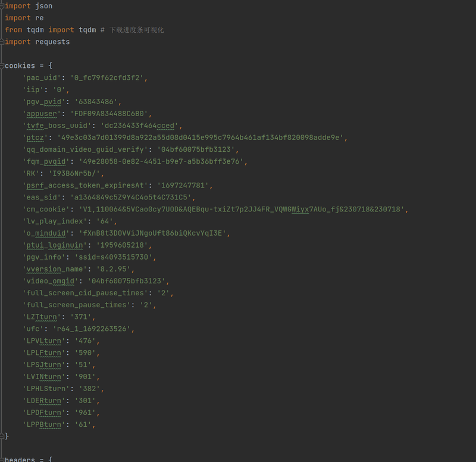This screenshot has height=462, width=476.
Task: Click the value '371'
Action: (81, 317)
